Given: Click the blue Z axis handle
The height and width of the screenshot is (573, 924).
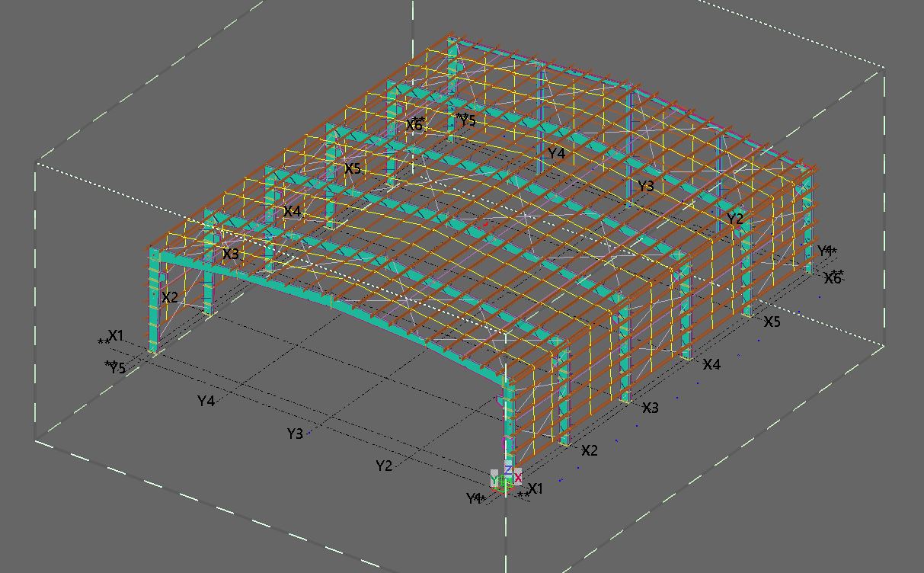Looking at the screenshot, I should pyautogui.click(x=508, y=470).
